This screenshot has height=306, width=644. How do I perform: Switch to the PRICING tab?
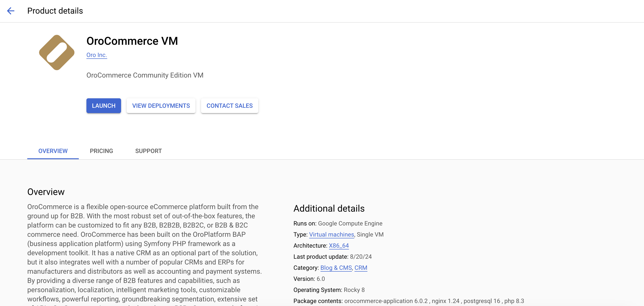101,151
